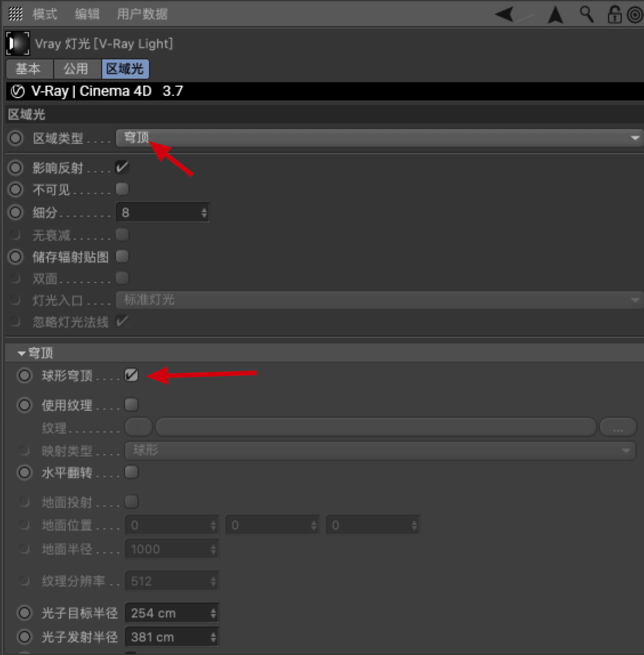Click the 纹理分辨率 stepper arrows
This screenshot has height=655, width=644.
[213, 581]
